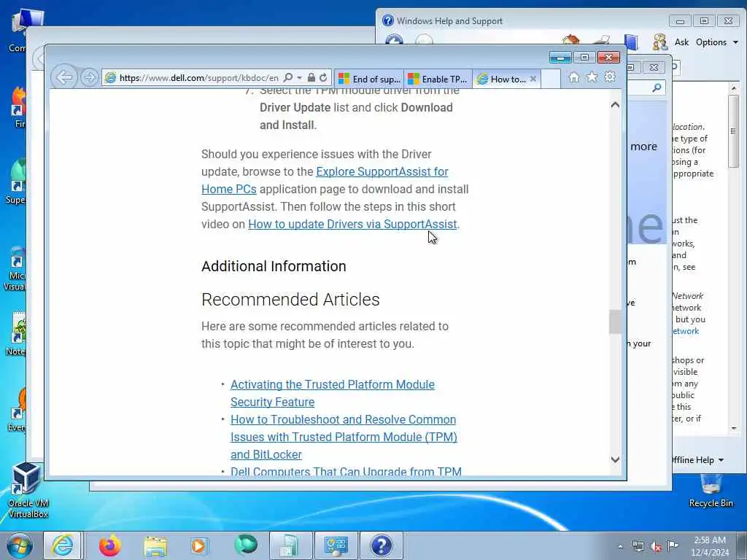Click the network tray icon
The height and width of the screenshot is (560, 747).
638,547
